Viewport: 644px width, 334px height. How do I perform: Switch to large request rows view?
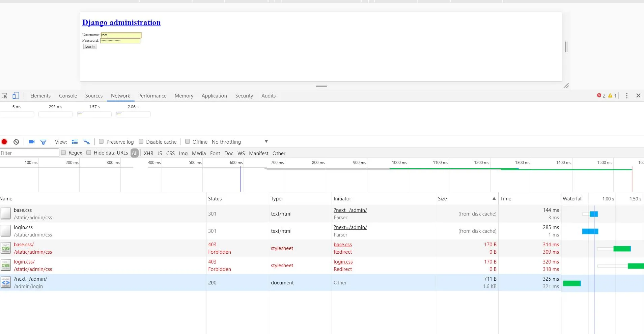click(75, 142)
